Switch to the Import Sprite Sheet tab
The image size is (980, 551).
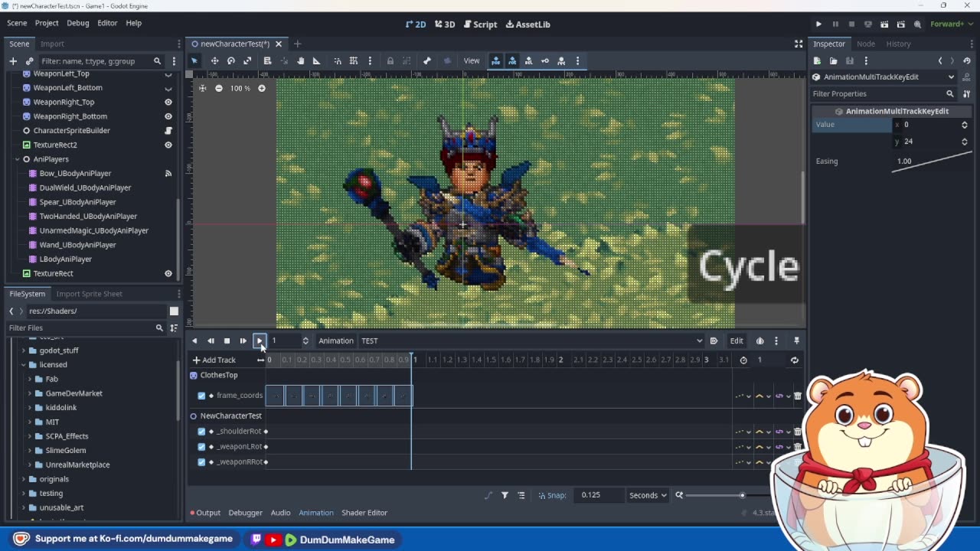click(89, 294)
